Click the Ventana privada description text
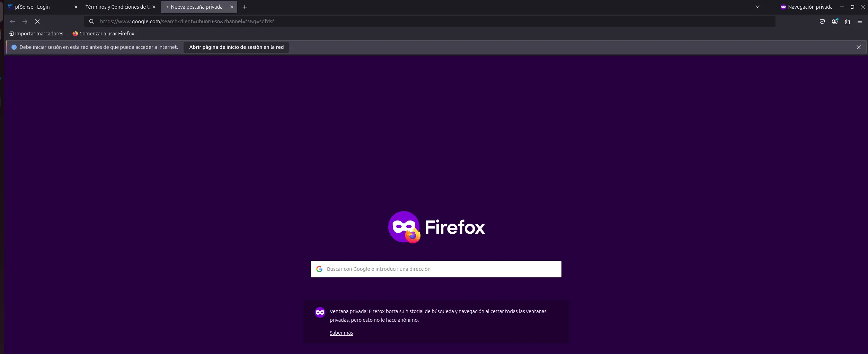Screen dimensions: 868x354 coord(438,316)
